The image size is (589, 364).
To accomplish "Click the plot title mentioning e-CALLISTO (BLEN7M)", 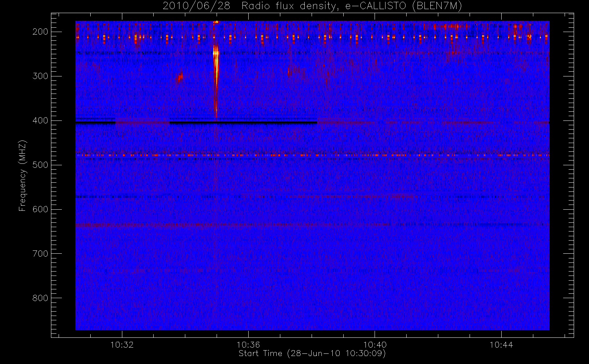I will [x=312, y=6].
